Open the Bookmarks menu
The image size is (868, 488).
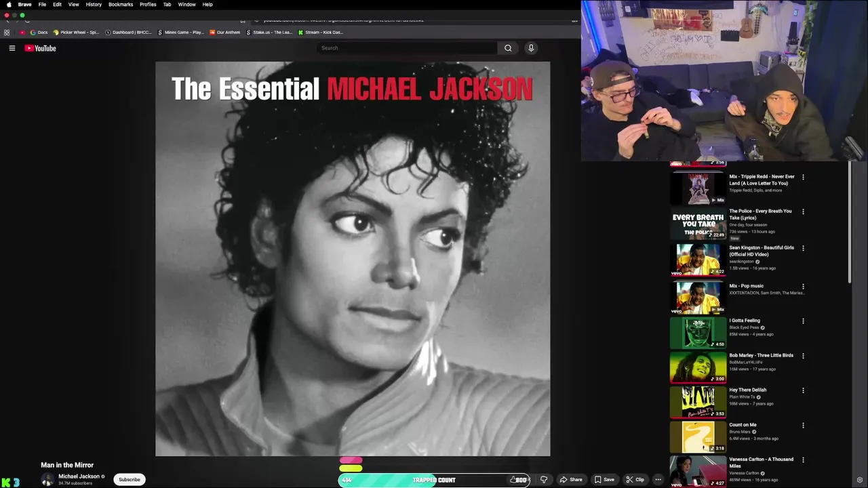tap(121, 4)
